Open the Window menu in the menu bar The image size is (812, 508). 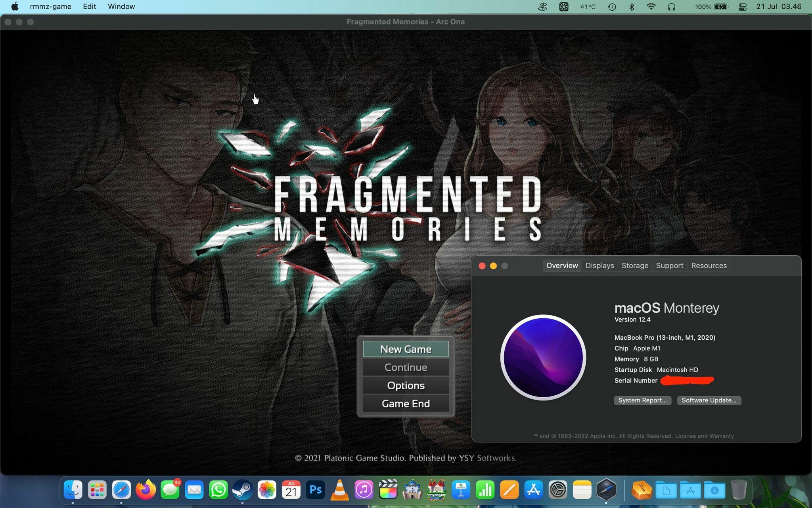(121, 6)
